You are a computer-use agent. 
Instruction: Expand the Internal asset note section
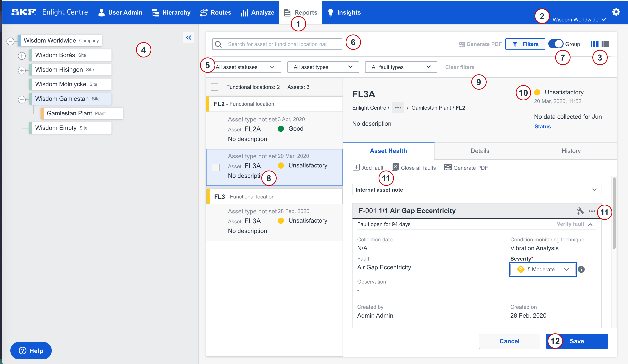477,190
